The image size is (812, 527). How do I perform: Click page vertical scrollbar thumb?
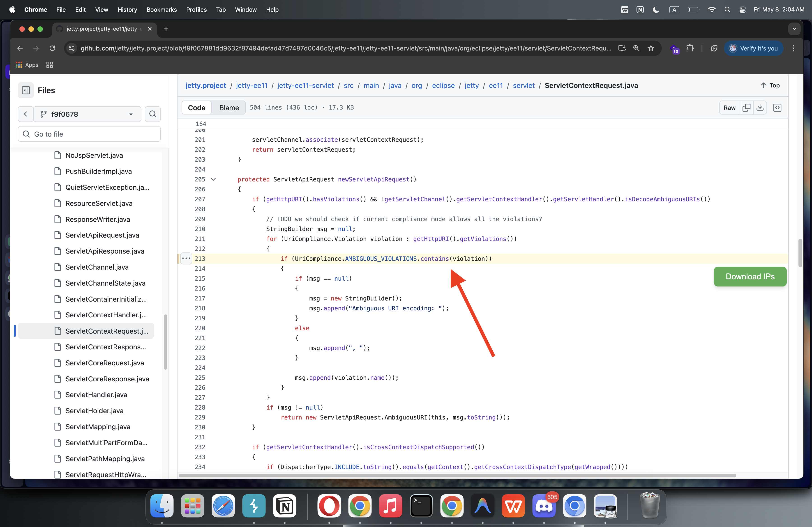tap(800, 253)
